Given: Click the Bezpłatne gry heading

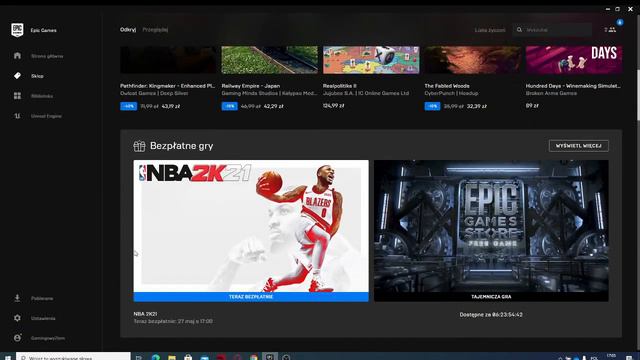Looking at the screenshot, I should click(182, 146).
